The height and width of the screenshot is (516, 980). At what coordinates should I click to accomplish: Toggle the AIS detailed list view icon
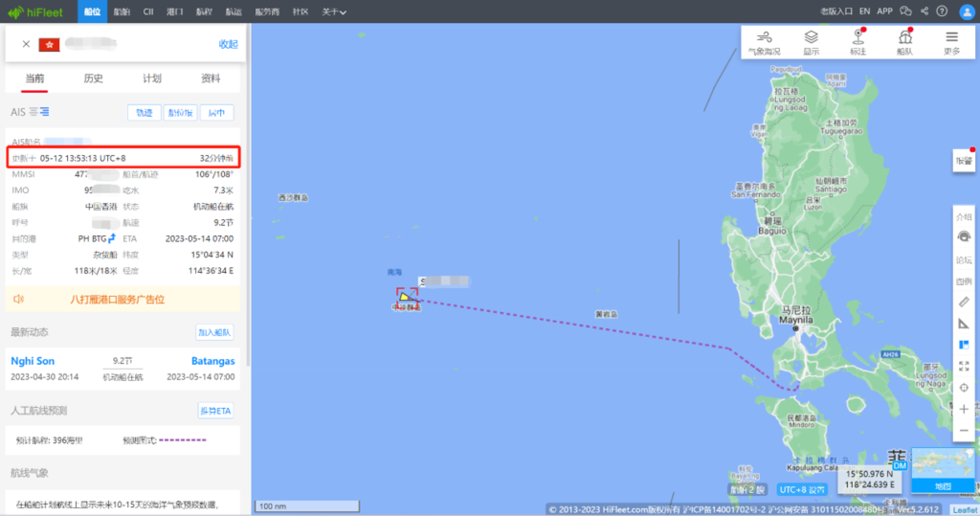tap(44, 112)
